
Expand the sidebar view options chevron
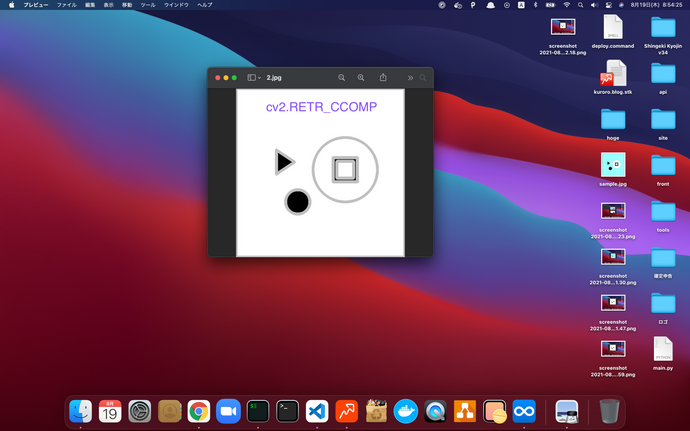click(260, 77)
